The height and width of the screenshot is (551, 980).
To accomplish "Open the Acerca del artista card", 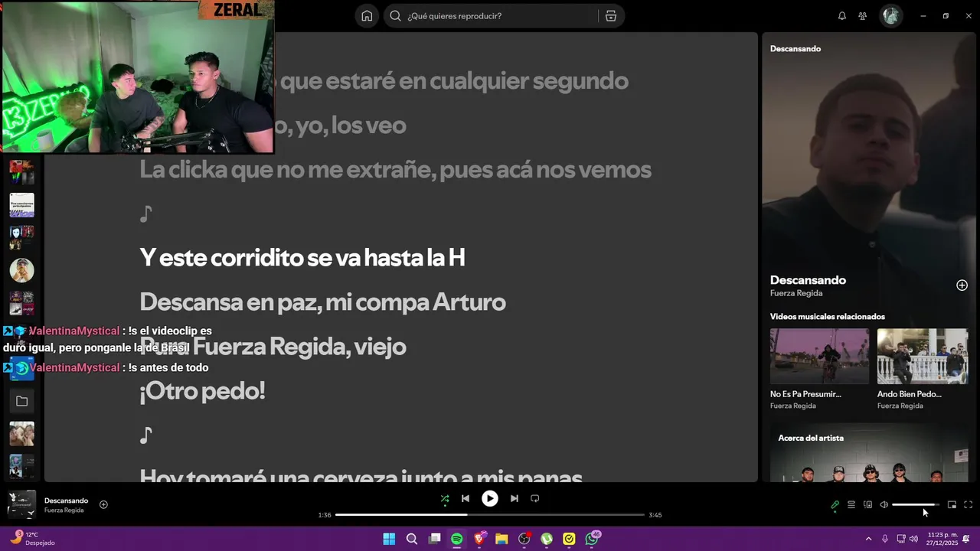I will click(x=869, y=453).
